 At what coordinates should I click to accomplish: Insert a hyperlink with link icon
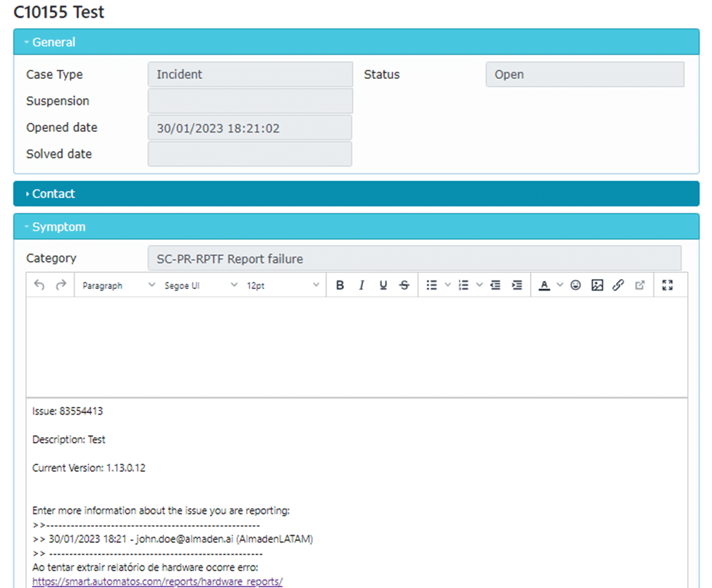tap(618, 286)
